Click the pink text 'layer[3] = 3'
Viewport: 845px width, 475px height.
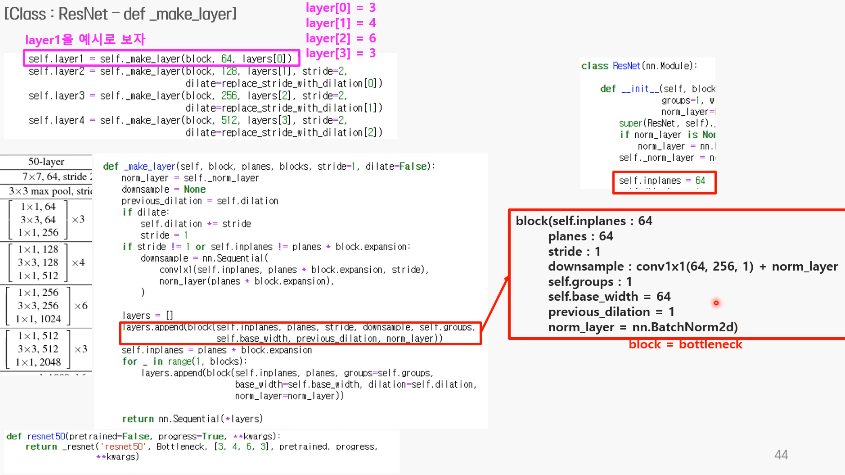click(341, 53)
